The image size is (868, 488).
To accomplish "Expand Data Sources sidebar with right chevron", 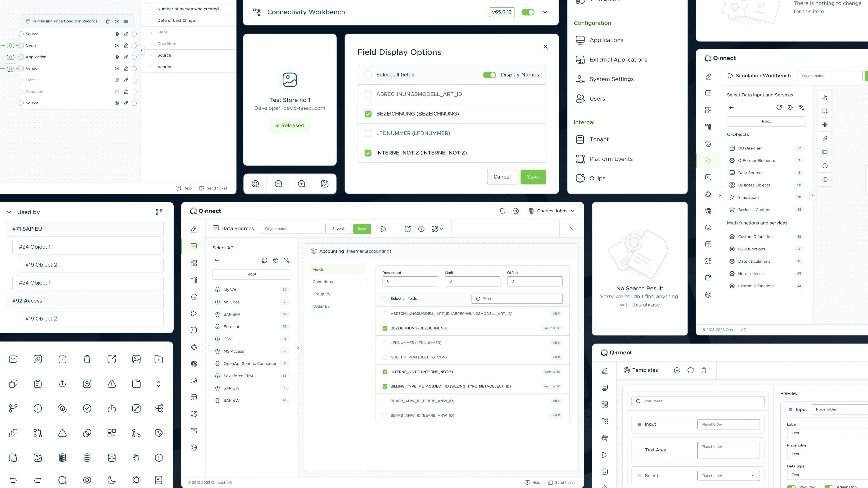I will tap(205, 348).
